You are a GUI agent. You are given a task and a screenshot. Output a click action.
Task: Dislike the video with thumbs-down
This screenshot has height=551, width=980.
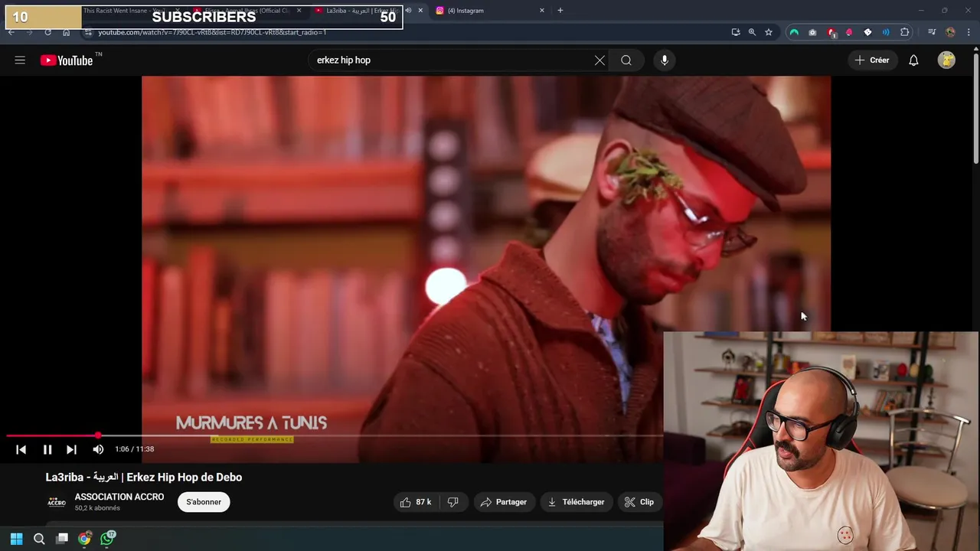(x=453, y=502)
